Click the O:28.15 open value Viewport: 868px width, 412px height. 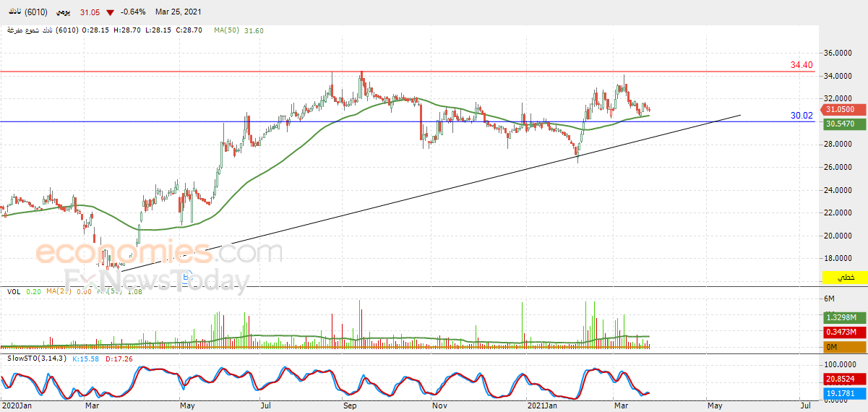tap(95, 30)
